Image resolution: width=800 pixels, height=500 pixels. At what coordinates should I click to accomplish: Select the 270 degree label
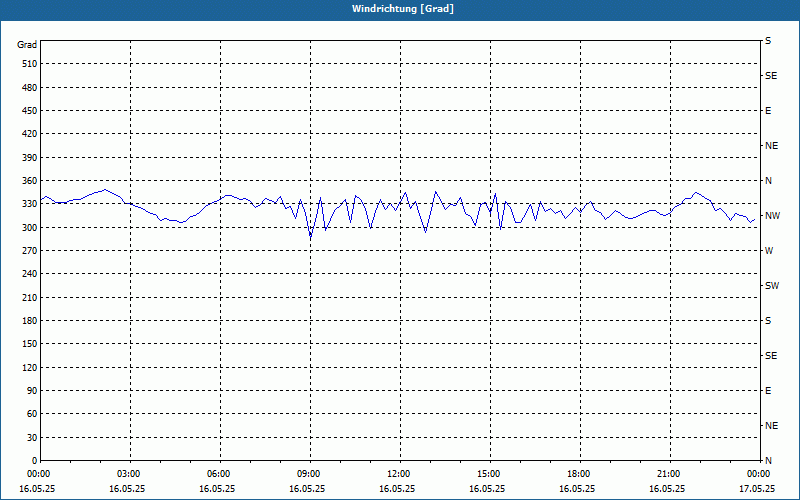30,251
